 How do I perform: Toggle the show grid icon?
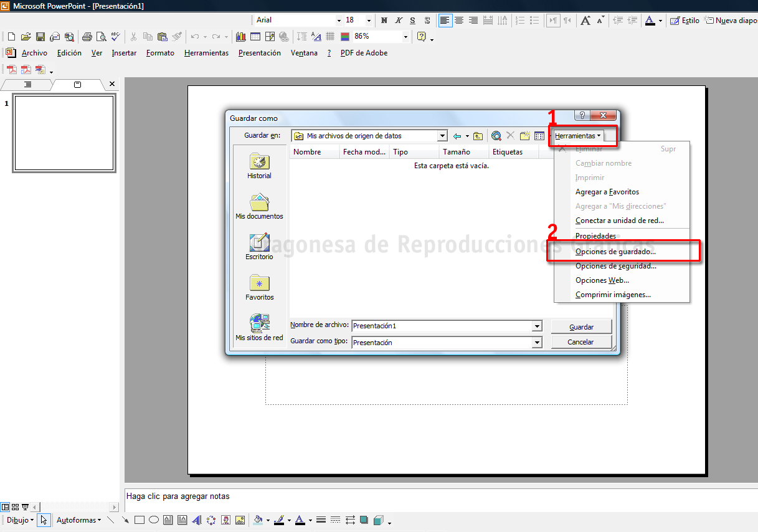(330, 37)
